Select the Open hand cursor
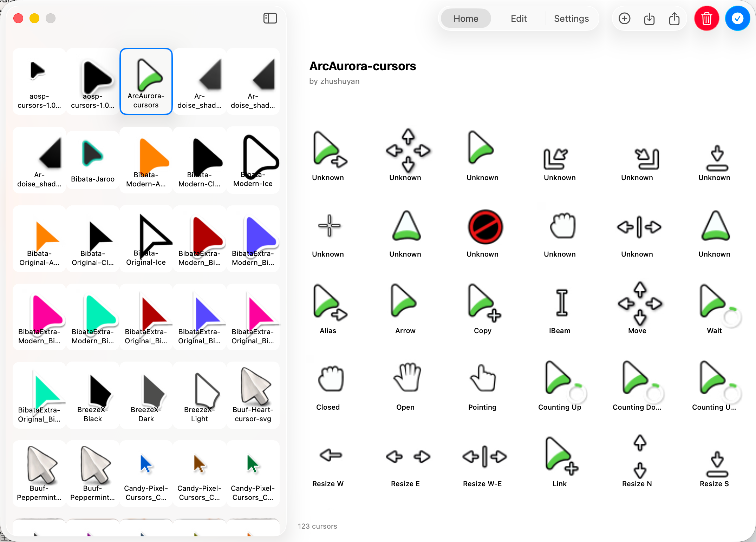Screen dimensions: 756x542 click(x=407, y=377)
